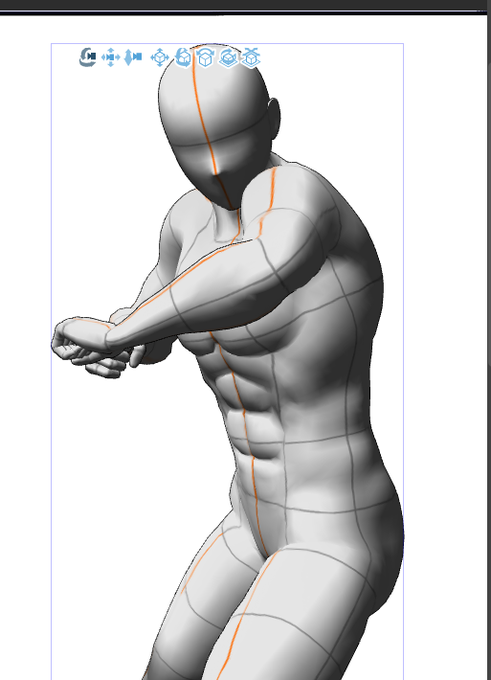The image size is (491, 680).
Task: Select the Move Object planar icon
Action: (x=160, y=57)
